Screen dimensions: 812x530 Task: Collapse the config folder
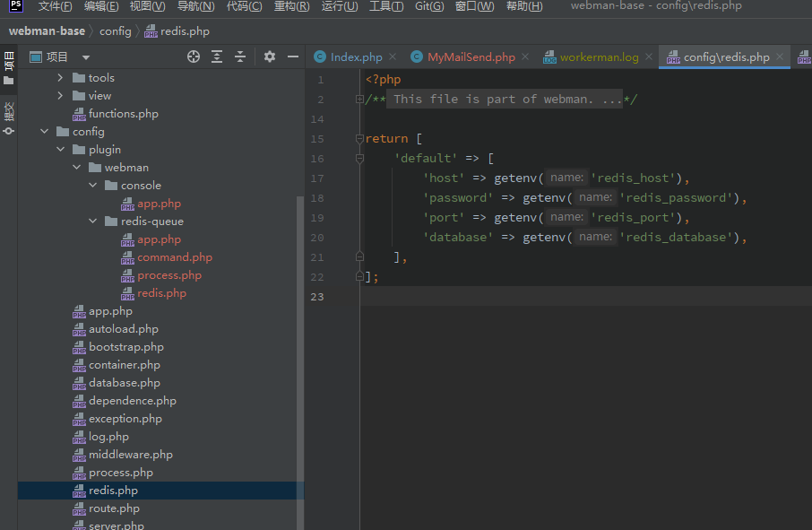[x=45, y=132]
